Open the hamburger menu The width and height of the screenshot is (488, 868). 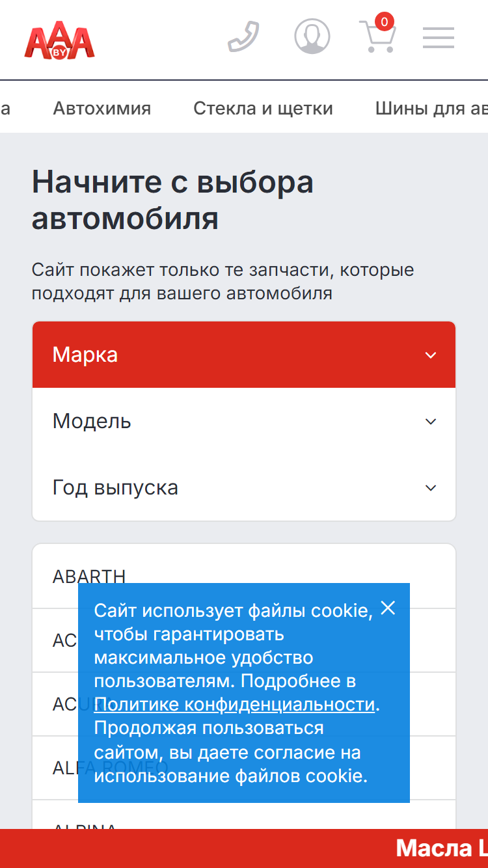439,38
